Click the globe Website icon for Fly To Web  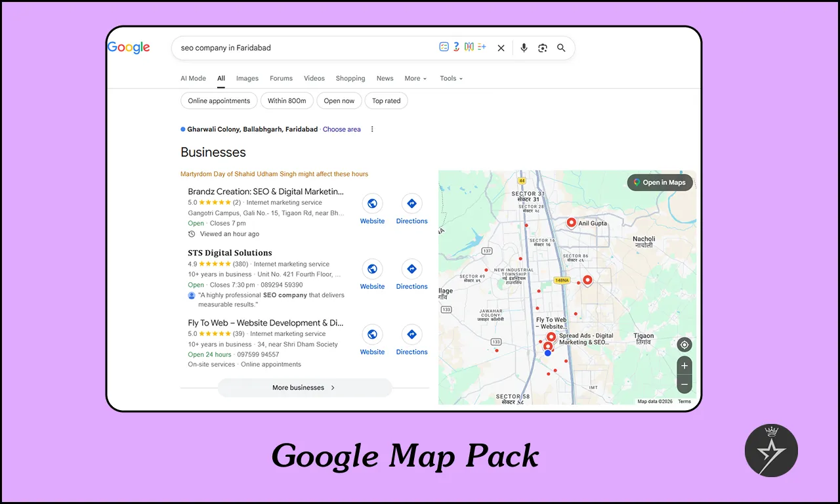click(x=372, y=334)
